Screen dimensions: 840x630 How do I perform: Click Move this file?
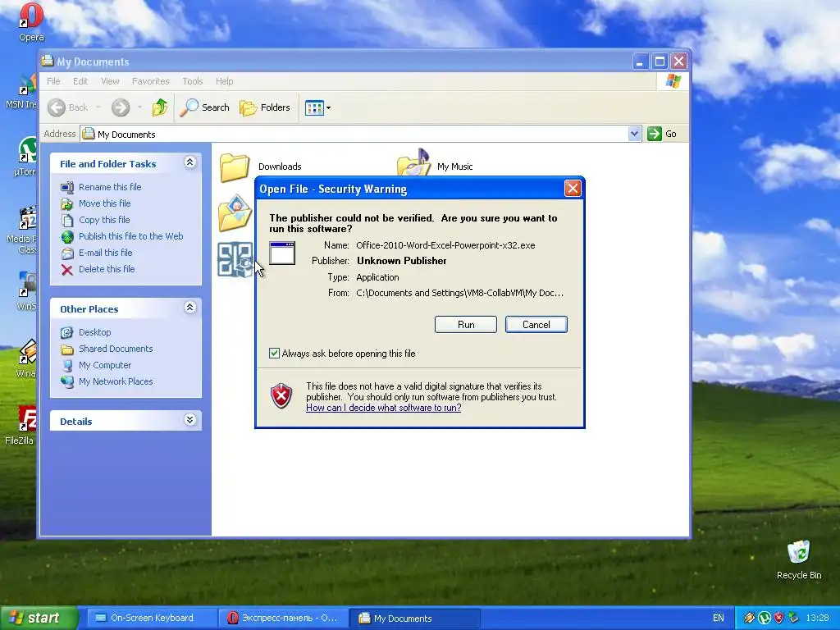pyautogui.click(x=104, y=203)
